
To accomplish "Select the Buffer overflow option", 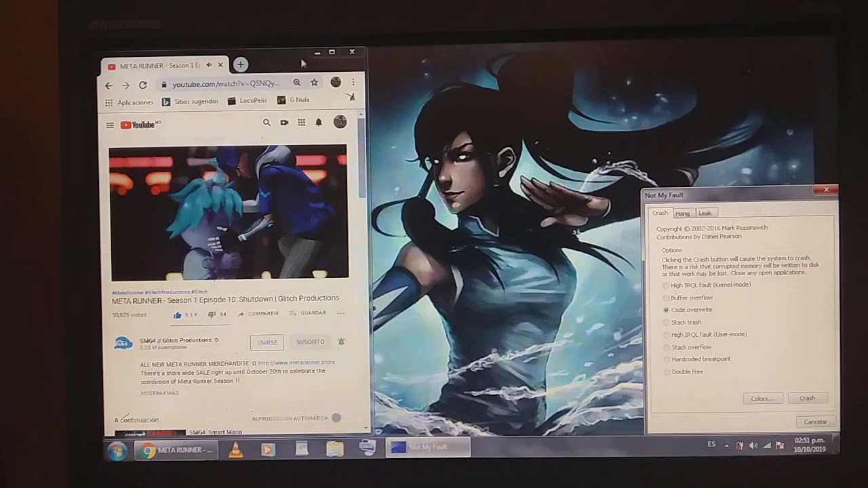I will (x=688, y=298).
